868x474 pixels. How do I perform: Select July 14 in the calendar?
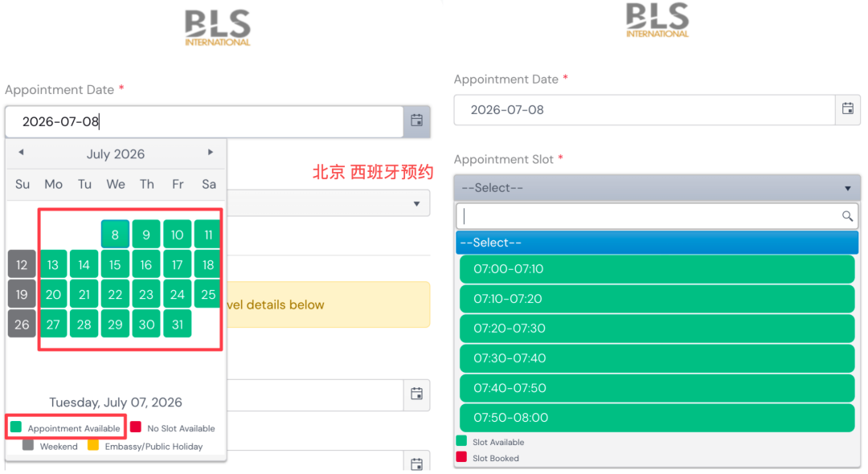84,264
